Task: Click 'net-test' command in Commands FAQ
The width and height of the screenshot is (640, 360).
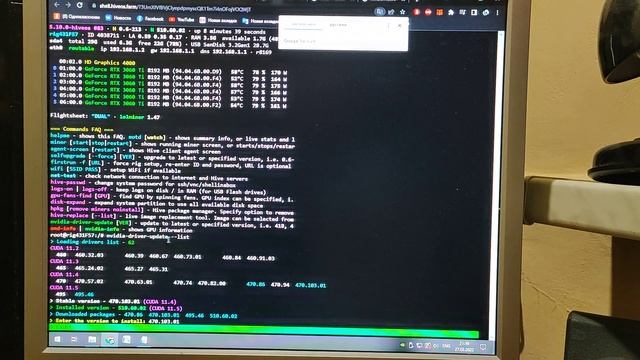Action: (x=63, y=176)
